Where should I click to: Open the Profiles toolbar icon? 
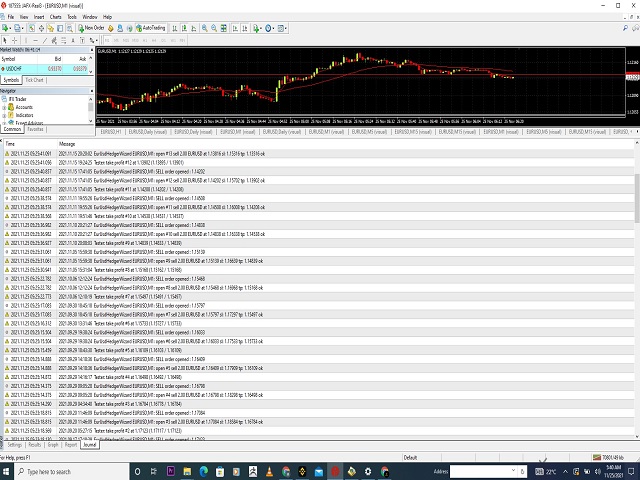click(x=18, y=28)
